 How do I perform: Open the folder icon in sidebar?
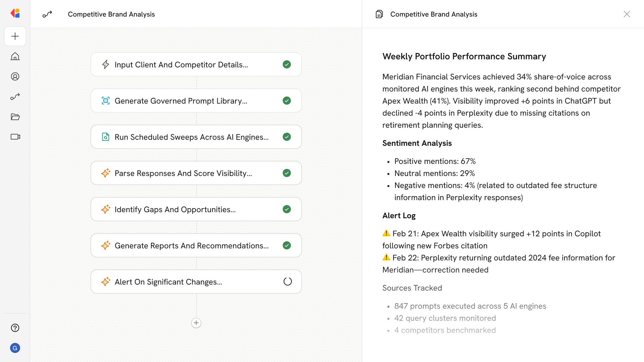click(x=15, y=117)
